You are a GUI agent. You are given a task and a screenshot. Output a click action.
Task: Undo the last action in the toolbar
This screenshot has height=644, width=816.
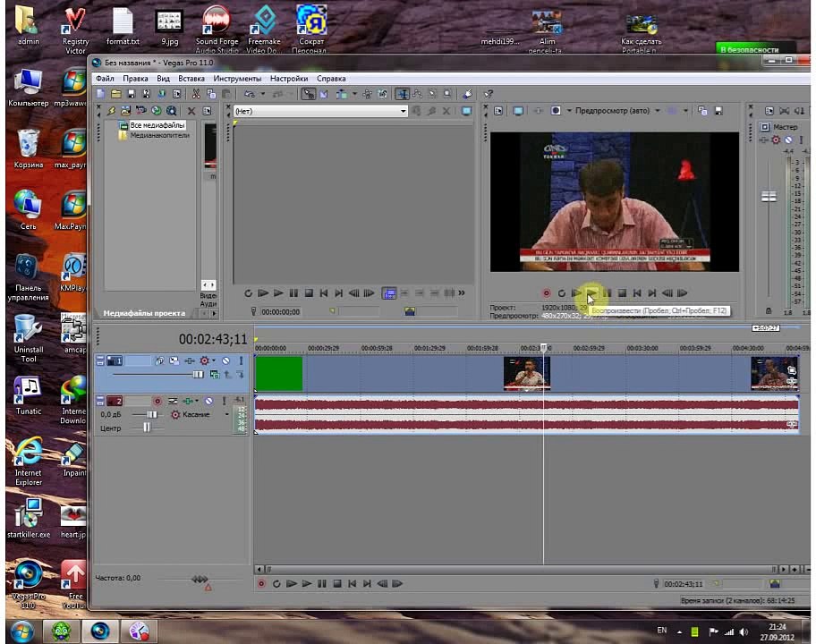point(250,94)
